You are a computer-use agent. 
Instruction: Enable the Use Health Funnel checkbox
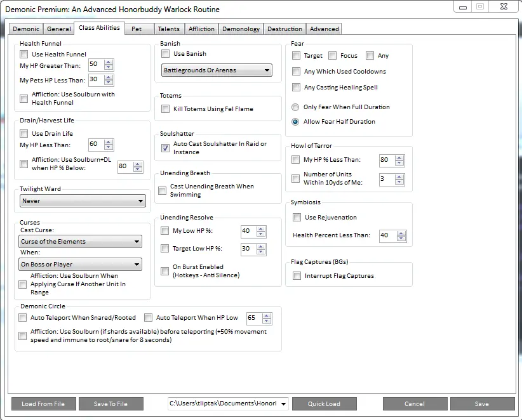click(23, 54)
